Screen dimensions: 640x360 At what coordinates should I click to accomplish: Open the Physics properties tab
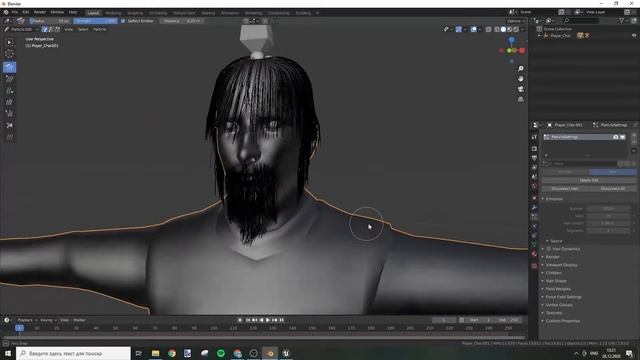[534, 226]
